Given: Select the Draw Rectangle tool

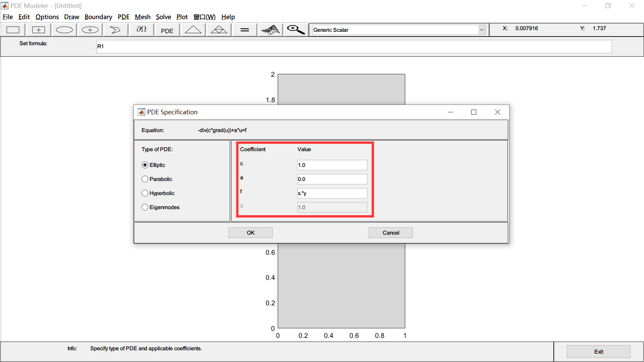Looking at the screenshot, I should (x=13, y=29).
